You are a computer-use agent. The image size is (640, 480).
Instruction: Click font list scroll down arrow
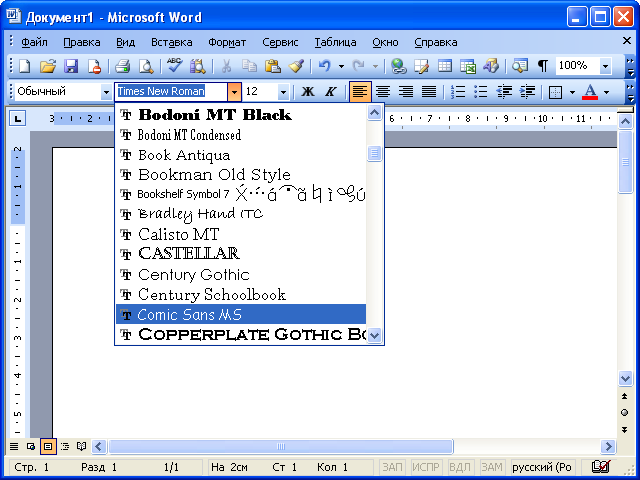(x=374, y=336)
